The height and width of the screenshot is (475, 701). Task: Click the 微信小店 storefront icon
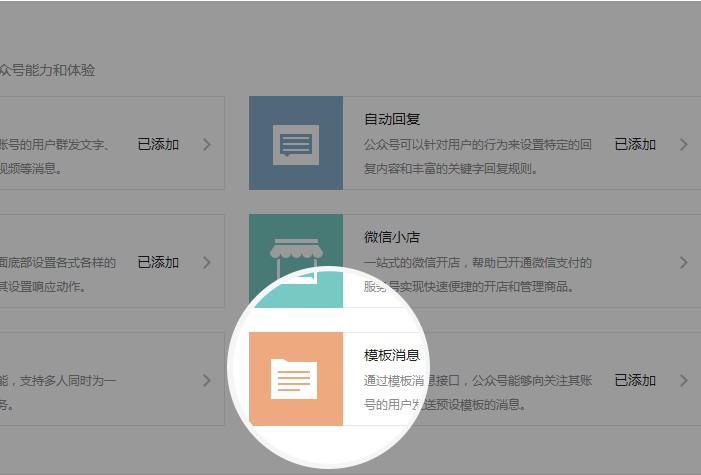(x=295, y=260)
